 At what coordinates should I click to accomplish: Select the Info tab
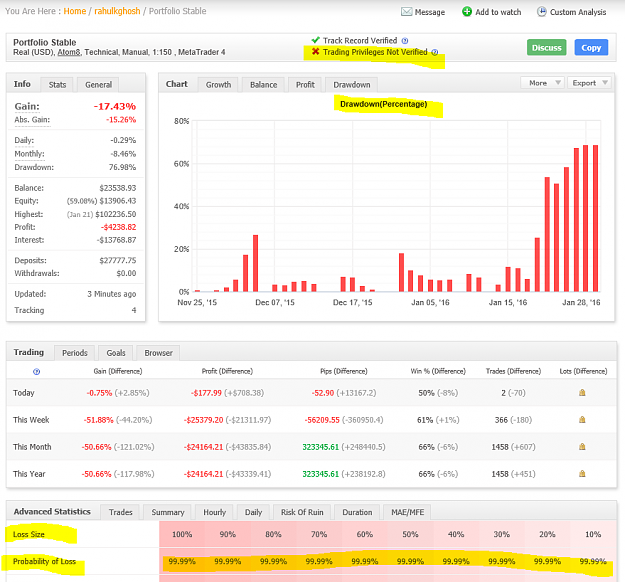click(22, 84)
